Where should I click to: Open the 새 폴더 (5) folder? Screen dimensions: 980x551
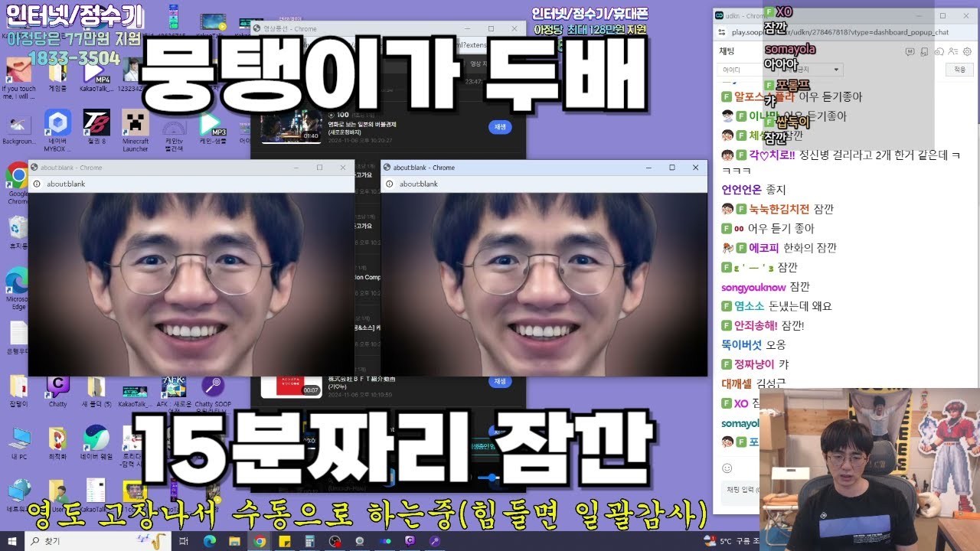[x=96, y=390]
